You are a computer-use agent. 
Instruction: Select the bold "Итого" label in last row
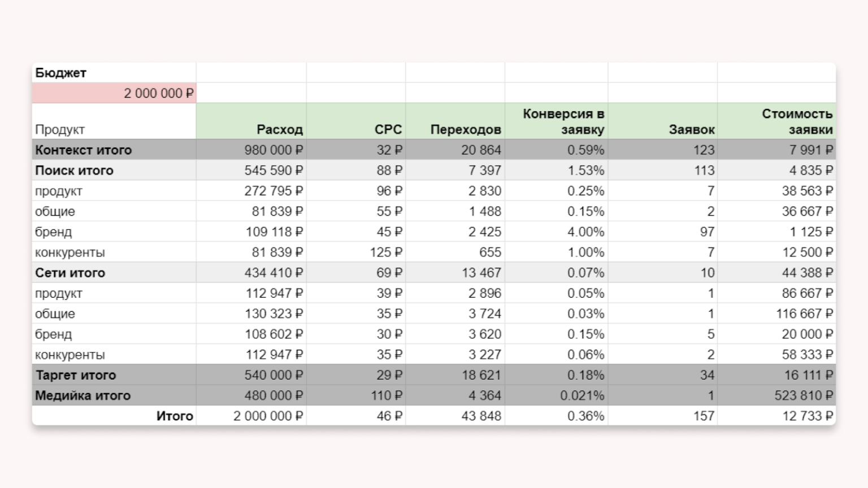tap(174, 416)
